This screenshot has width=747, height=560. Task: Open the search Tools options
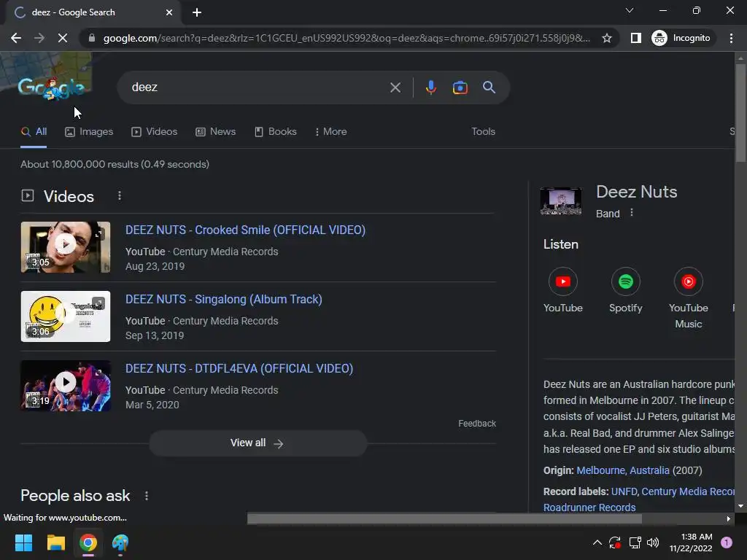[483, 132]
